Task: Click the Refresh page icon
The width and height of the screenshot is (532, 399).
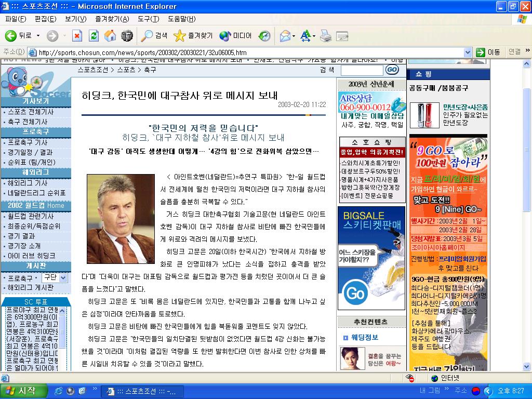Action: coord(94,36)
